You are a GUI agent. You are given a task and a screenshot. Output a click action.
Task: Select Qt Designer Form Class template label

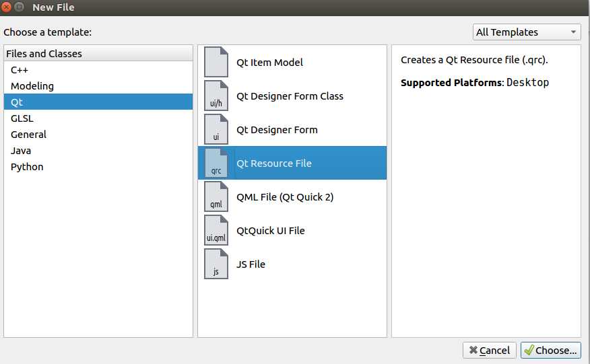(x=290, y=96)
